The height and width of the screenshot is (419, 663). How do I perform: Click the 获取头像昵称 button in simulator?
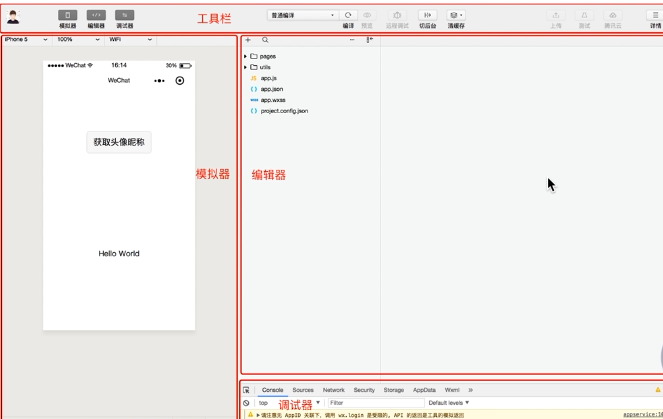[x=119, y=142]
